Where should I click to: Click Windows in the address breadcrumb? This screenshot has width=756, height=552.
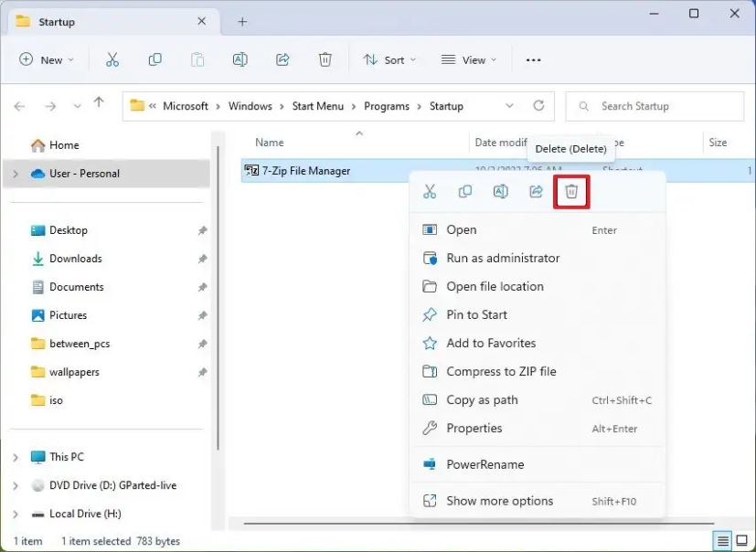click(250, 106)
